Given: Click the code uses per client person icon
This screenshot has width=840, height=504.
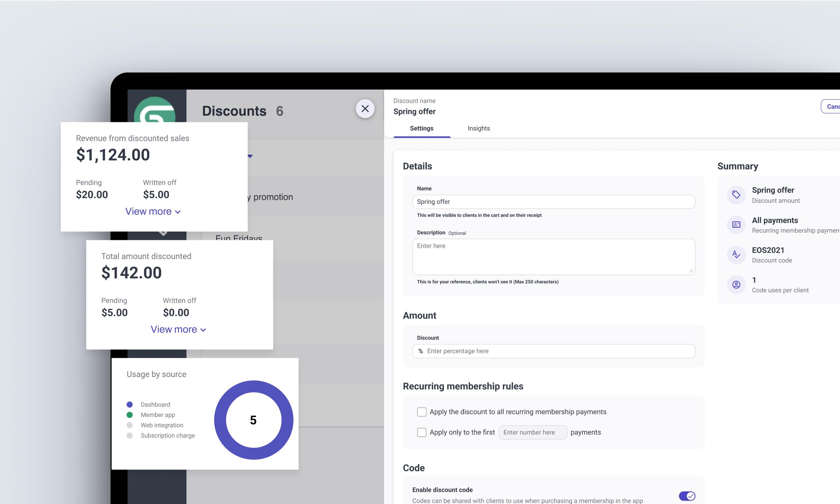Looking at the screenshot, I should click(x=736, y=284).
